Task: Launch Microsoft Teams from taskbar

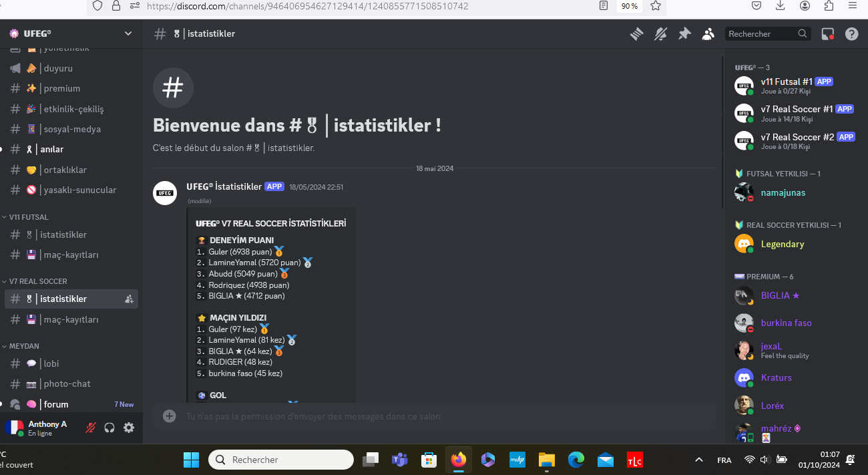Action: [400, 460]
